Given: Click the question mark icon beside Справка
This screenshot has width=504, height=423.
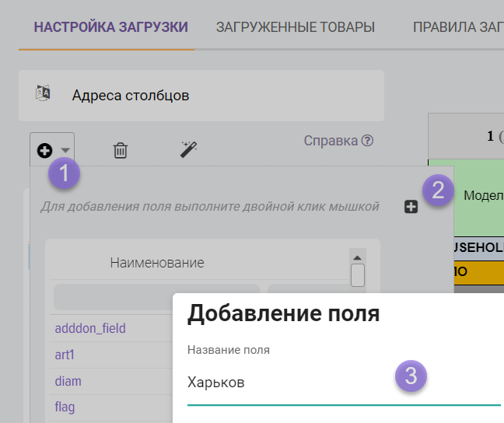Looking at the screenshot, I should pos(368,141).
